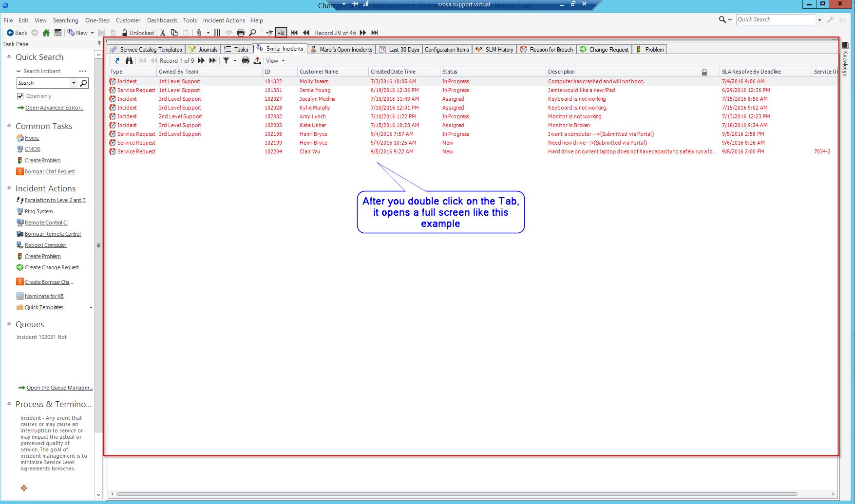Open the New record dropdown arrow

click(x=92, y=33)
